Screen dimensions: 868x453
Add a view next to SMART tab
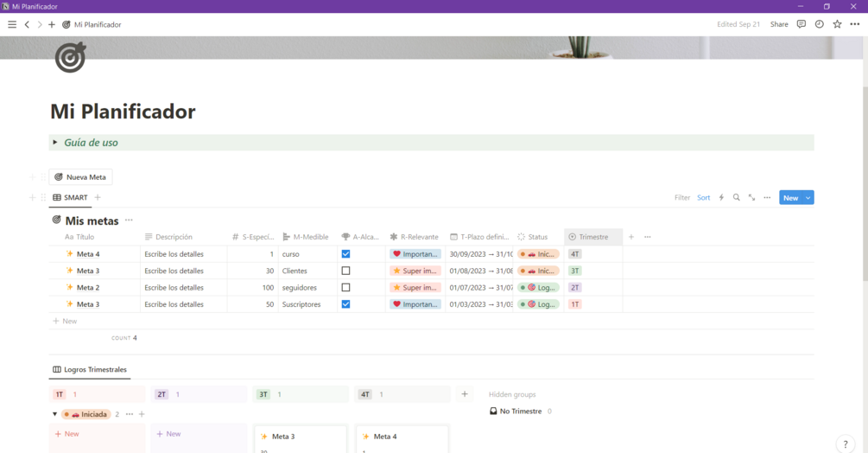pyautogui.click(x=98, y=198)
